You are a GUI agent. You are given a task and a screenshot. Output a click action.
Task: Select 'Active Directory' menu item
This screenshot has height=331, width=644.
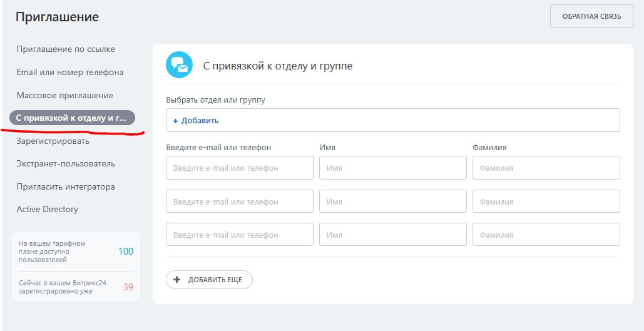(x=48, y=210)
